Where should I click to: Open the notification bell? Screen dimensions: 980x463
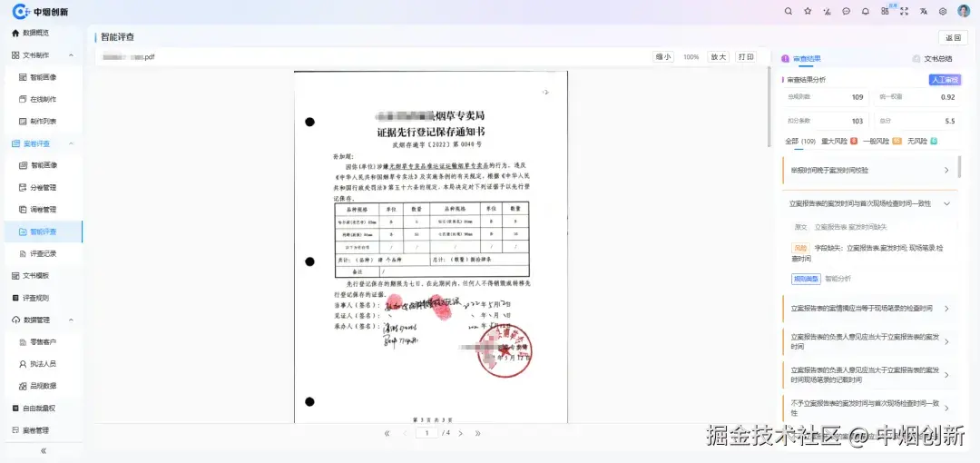865,11
